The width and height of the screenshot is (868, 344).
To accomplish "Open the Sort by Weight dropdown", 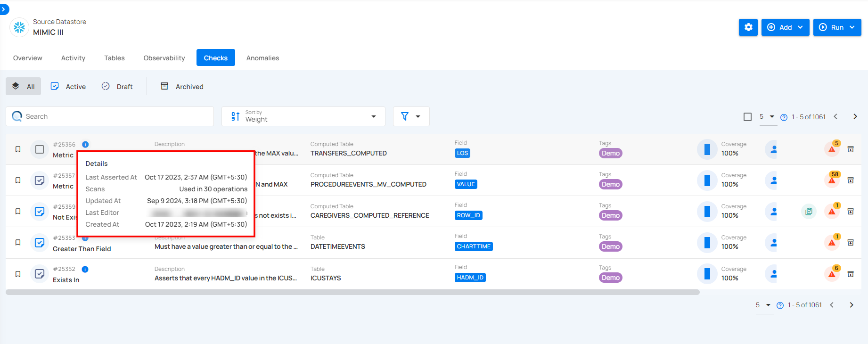I will coord(303,116).
